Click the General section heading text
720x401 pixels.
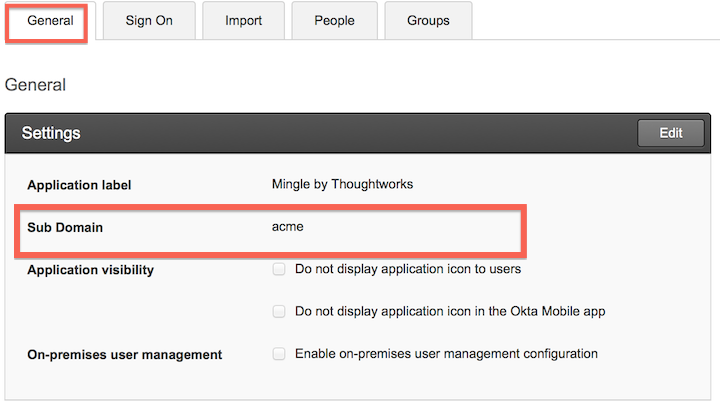pos(35,85)
